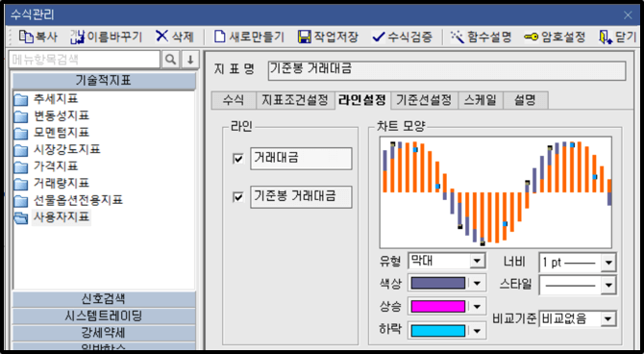Click the 기술적지표 section header
644x354 pixels.
coord(104,81)
